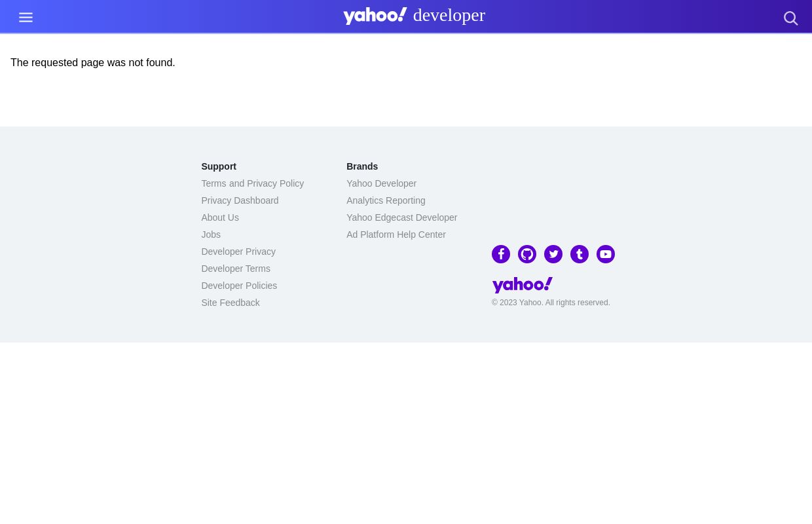Open Yahoo Edgecast Developer link
This screenshot has width=812, height=524.
(x=401, y=217)
